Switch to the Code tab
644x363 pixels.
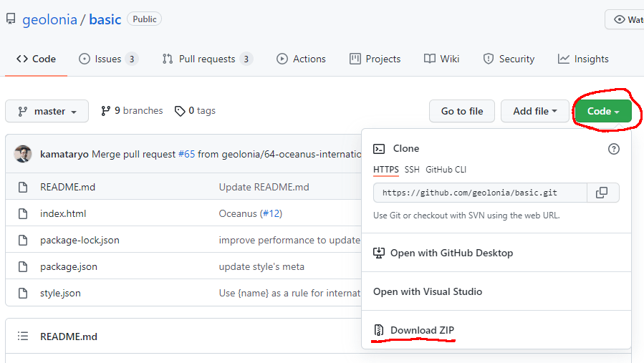tap(36, 59)
